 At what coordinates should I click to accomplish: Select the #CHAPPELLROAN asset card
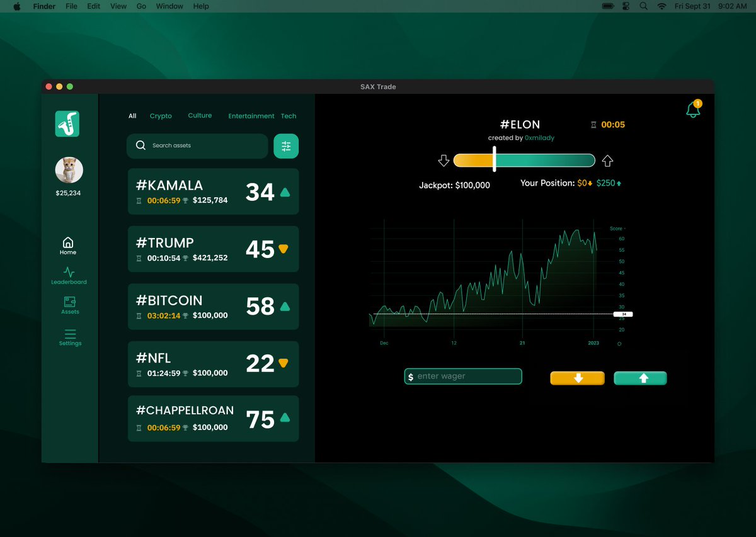213,419
